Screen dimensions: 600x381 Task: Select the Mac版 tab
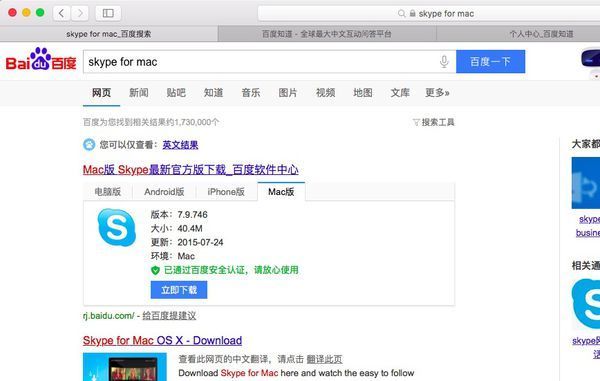click(x=281, y=191)
